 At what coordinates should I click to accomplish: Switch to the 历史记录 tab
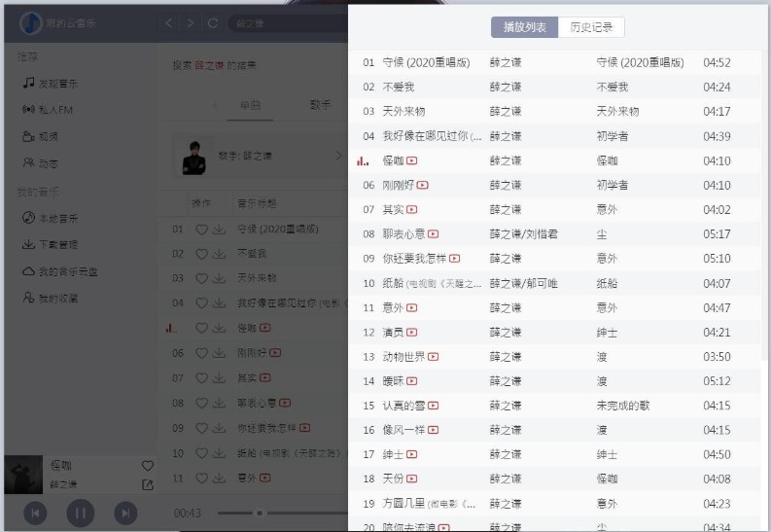[591, 27]
